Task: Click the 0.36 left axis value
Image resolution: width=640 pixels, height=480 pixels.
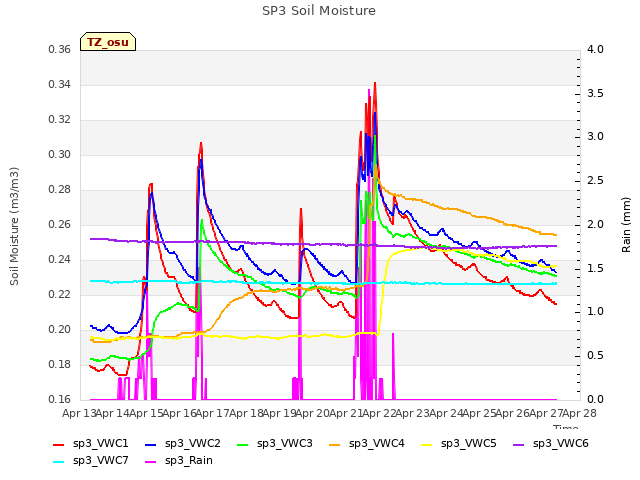Action: [x=60, y=50]
